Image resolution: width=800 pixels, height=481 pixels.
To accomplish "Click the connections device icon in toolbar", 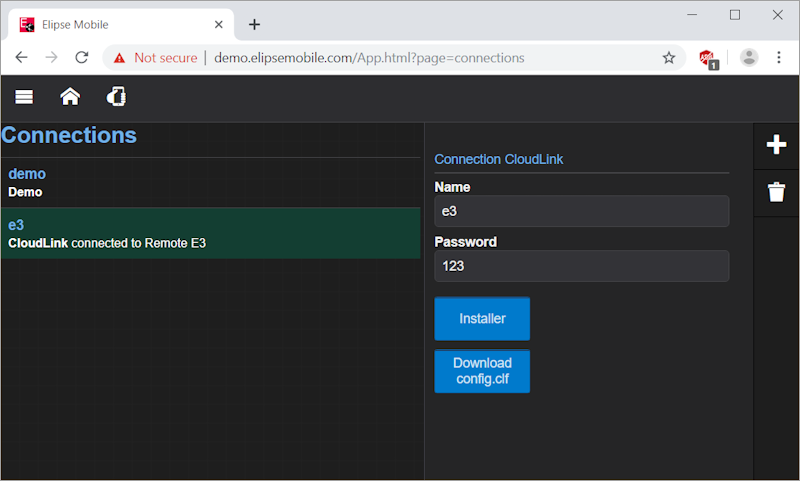I will [x=116, y=97].
